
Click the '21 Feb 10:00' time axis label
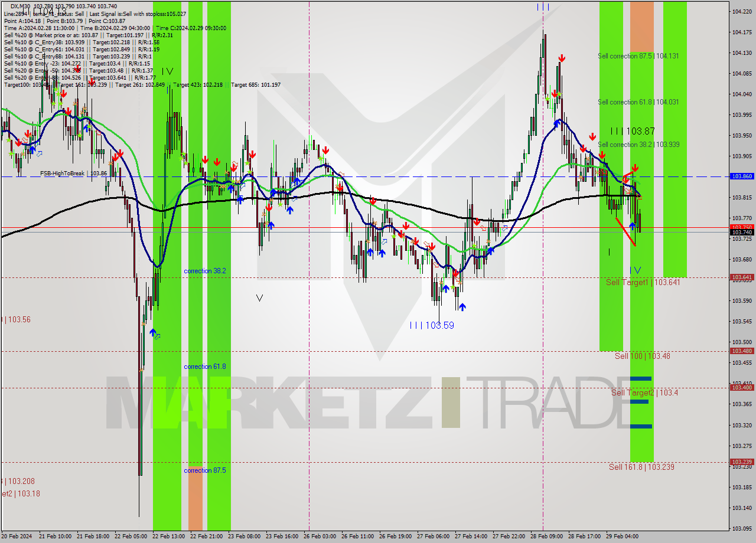tap(54, 537)
